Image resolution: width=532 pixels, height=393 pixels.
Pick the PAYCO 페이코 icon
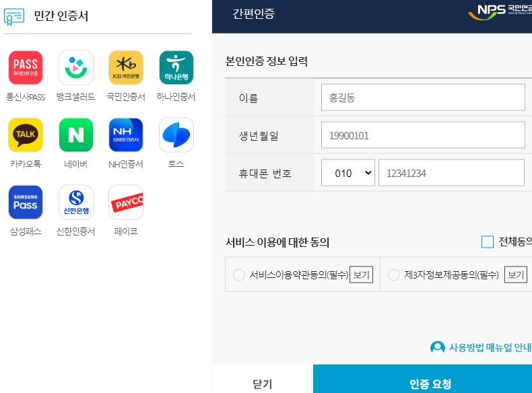point(126,202)
